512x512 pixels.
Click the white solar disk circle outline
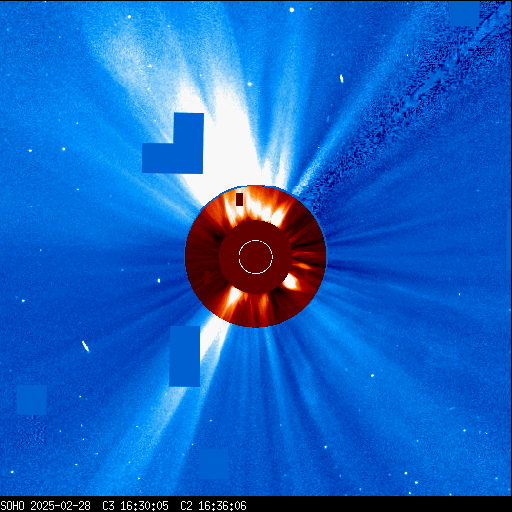(x=256, y=257)
